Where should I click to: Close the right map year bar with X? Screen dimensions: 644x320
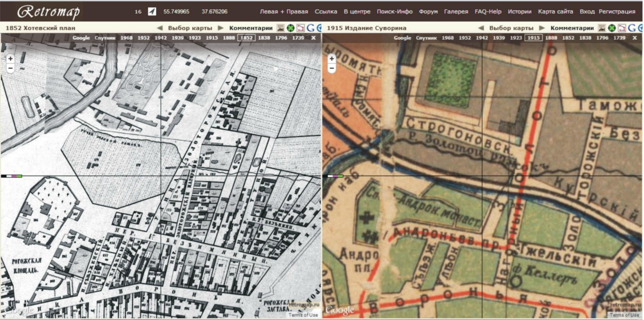[635, 38]
